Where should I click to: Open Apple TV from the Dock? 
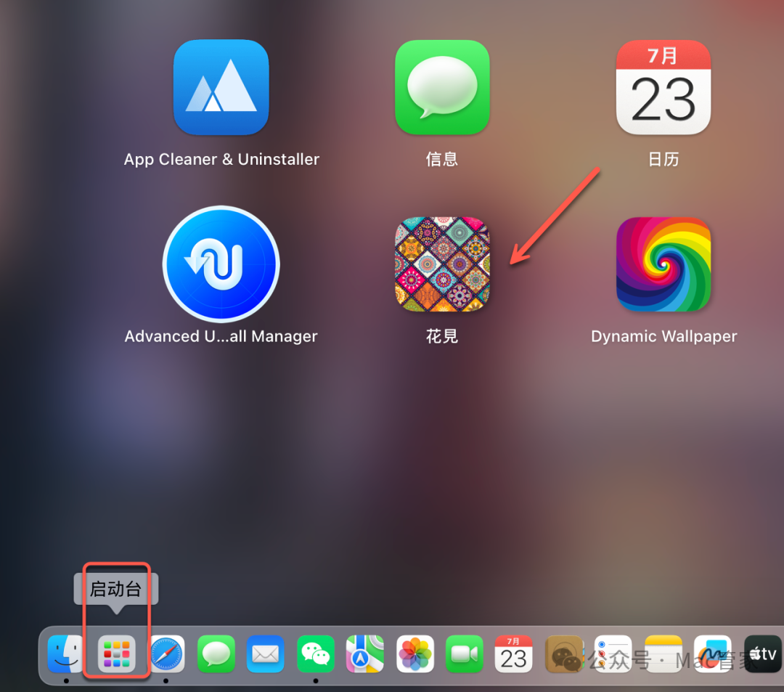[763, 654]
